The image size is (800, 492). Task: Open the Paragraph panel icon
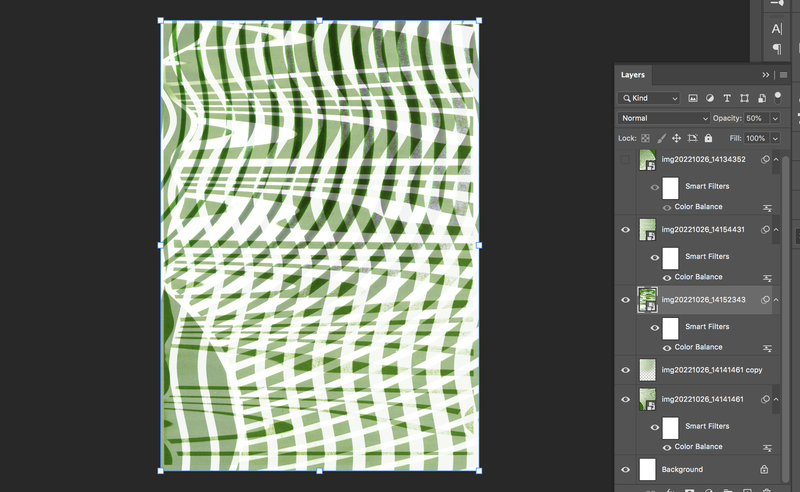(777, 49)
